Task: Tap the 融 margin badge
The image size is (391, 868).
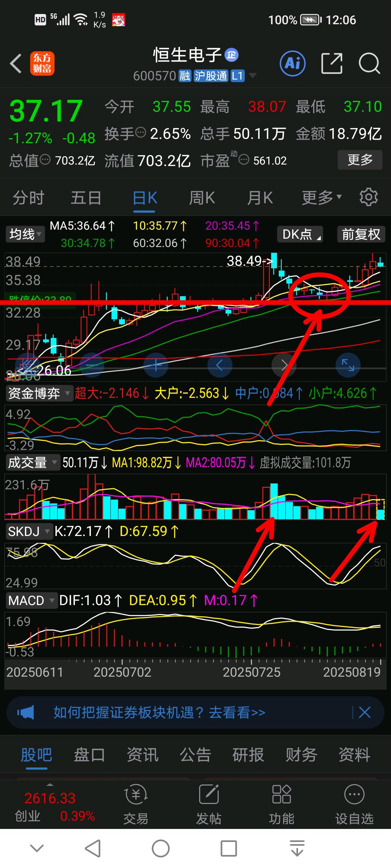Action: (x=185, y=76)
